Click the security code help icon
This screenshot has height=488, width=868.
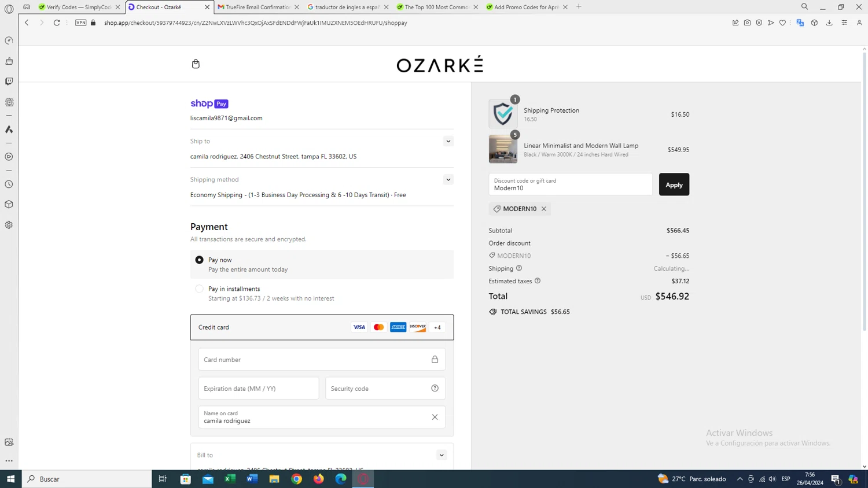click(x=435, y=389)
